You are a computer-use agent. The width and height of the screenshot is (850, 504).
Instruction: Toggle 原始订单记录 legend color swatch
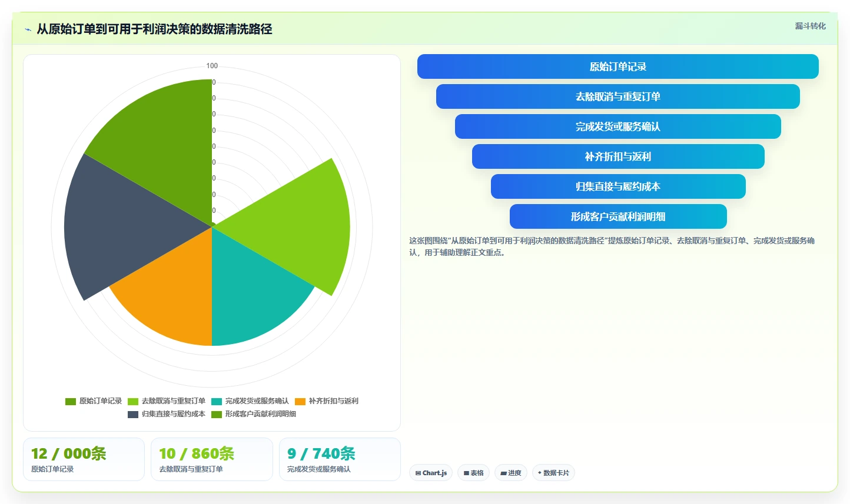pos(71,401)
